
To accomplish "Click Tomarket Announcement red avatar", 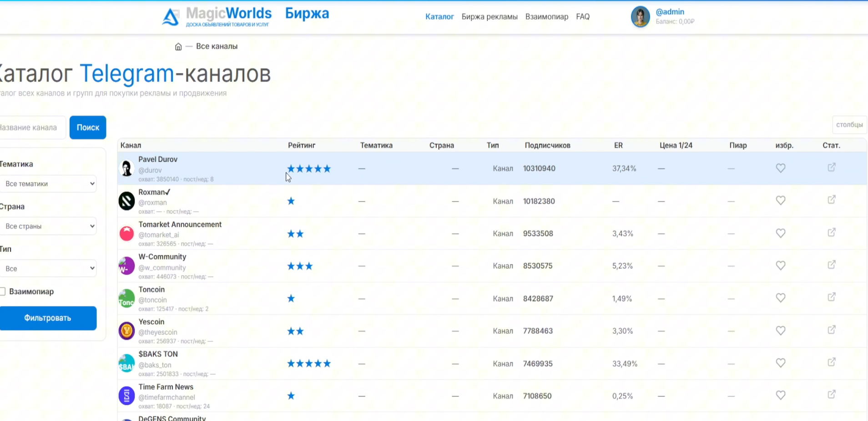I will click(126, 233).
